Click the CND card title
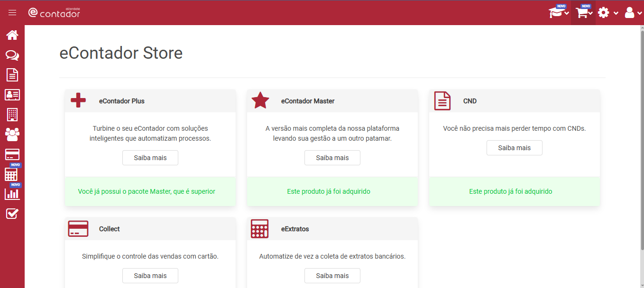644x288 pixels. (470, 101)
